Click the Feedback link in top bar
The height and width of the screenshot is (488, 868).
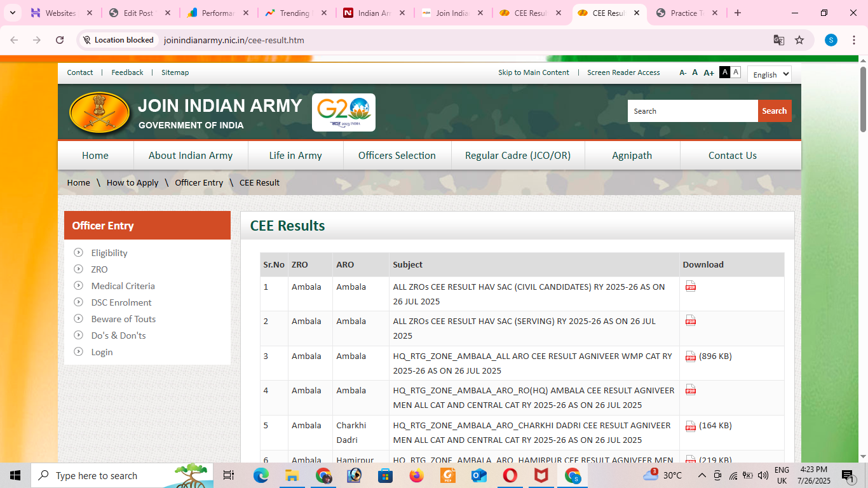[x=127, y=72]
